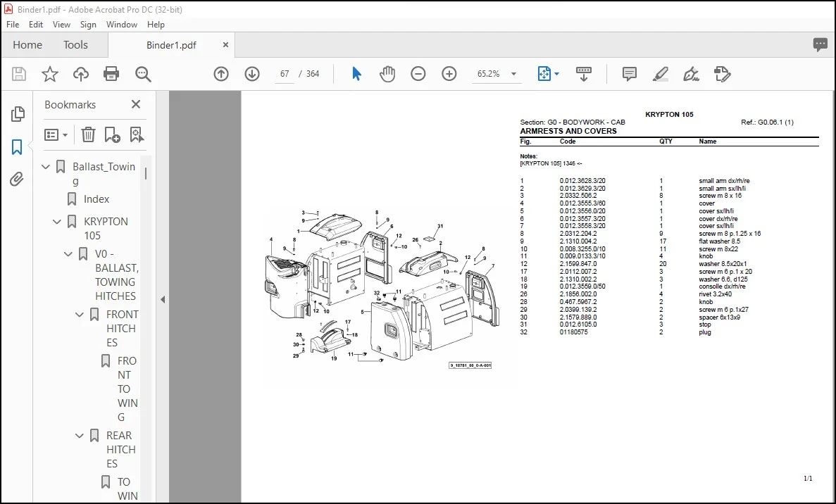836x504 pixels.
Task: Open the chat/comments panel icon
Action: click(x=820, y=45)
